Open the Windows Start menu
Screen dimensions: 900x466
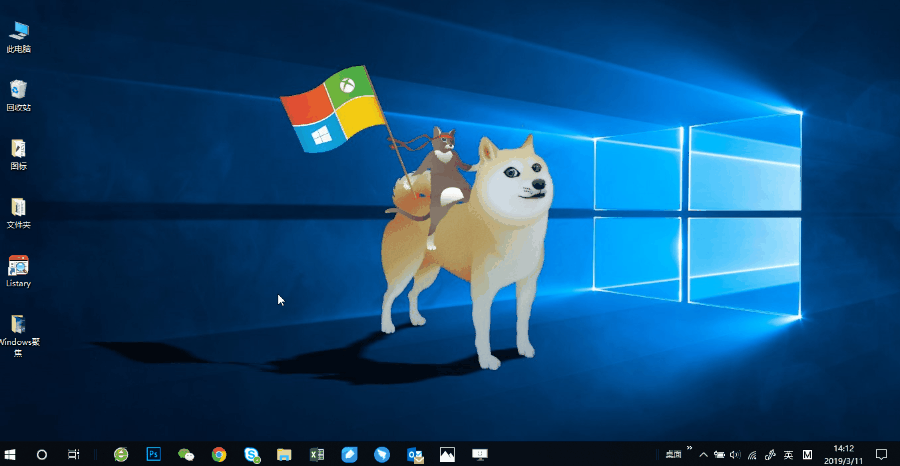pos(10,455)
